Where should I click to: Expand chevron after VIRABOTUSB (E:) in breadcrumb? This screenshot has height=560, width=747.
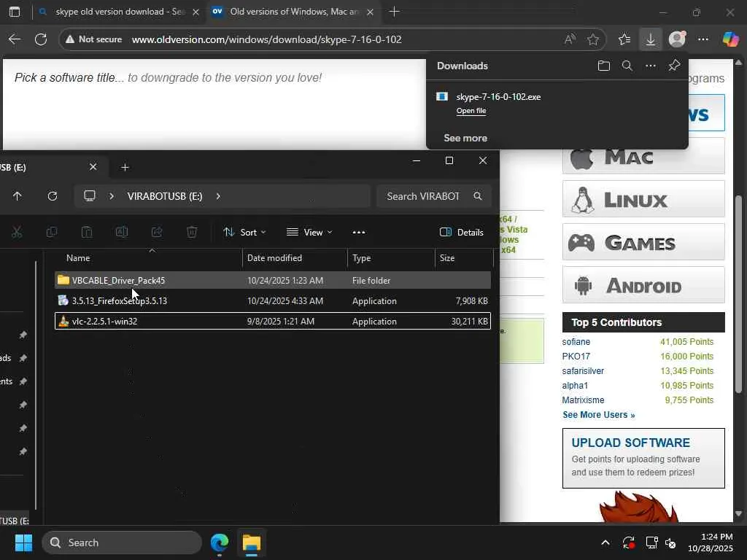click(x=218, y=196)
